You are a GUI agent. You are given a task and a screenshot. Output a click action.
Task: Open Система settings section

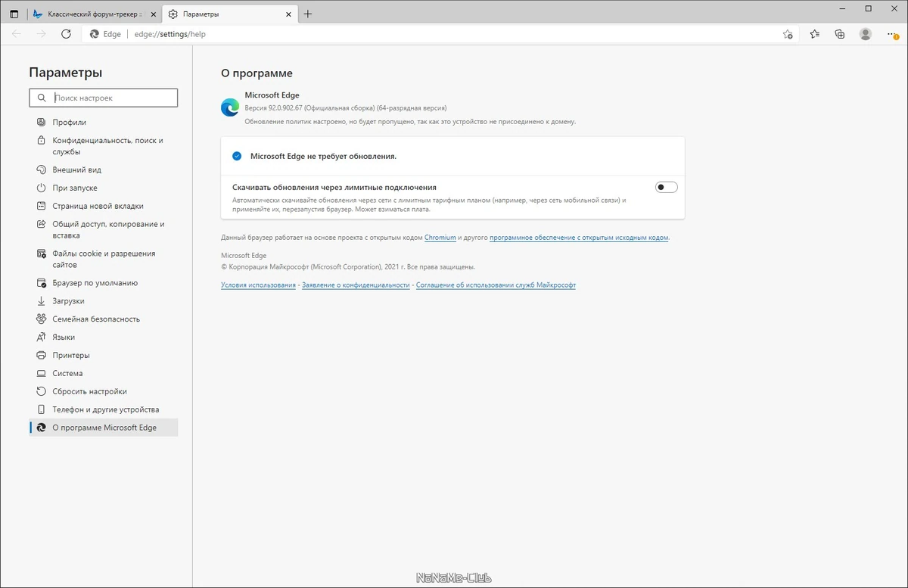104,373
